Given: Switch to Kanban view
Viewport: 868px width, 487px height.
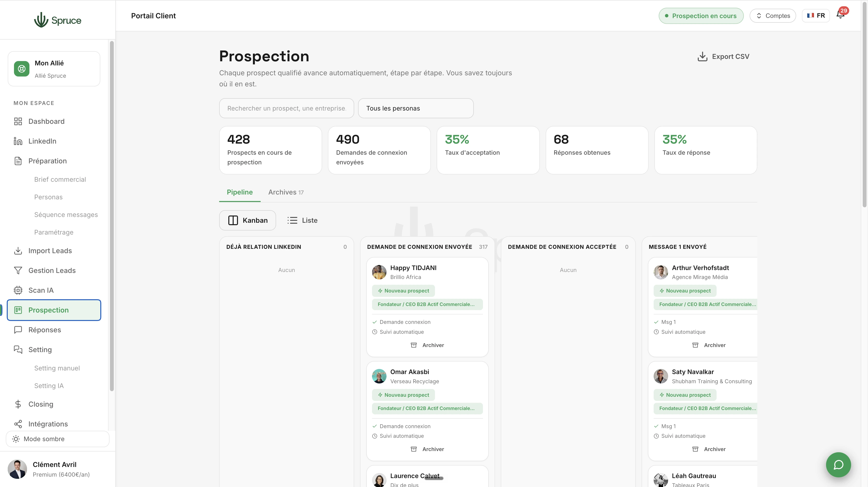Looking at the screenshot, I should click(x=248, y=220).
